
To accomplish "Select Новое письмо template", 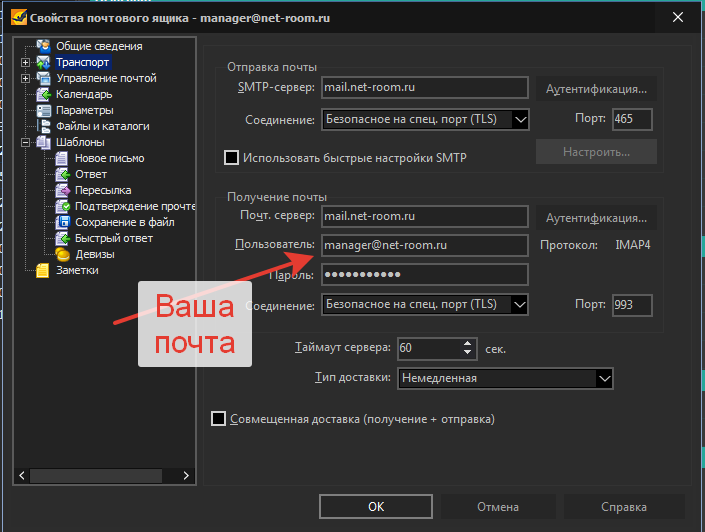I will pyautogui.click(x=109, y=158).
